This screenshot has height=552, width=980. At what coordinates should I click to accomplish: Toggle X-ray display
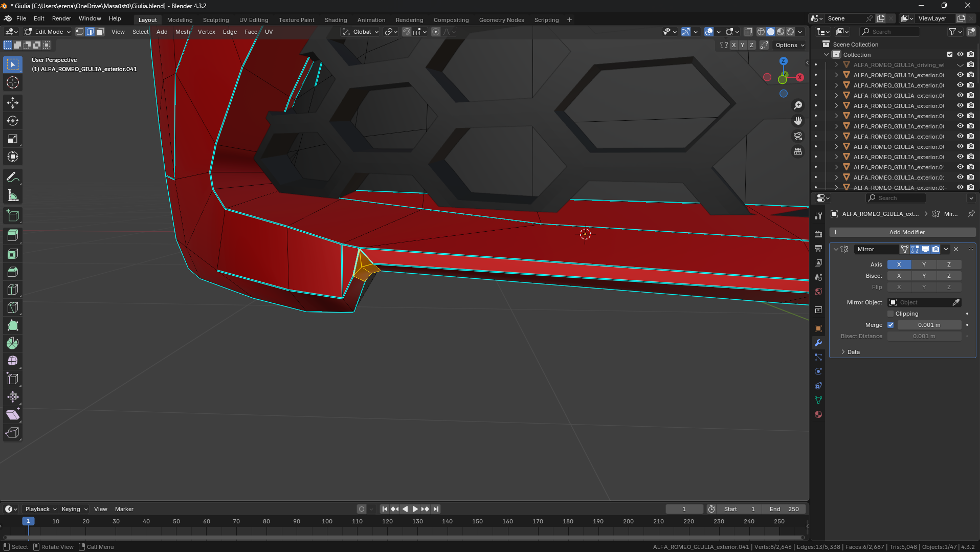748,32
